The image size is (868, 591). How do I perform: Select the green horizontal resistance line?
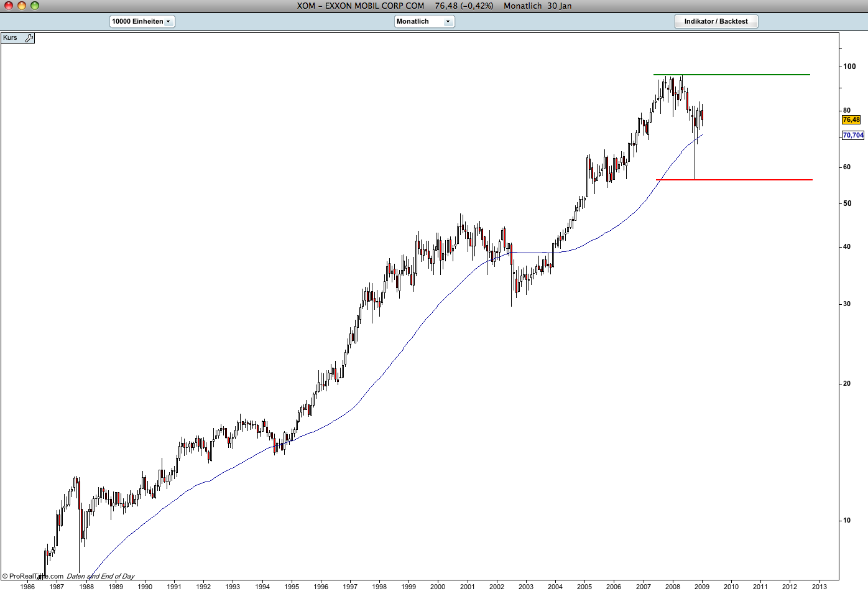pyautogui.click(x=732, y=75)
